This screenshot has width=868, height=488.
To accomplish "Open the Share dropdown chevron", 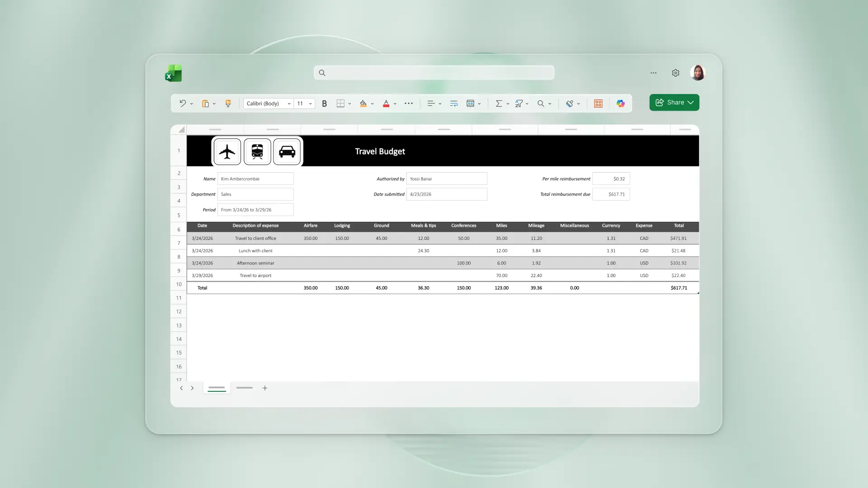I will 691,102.
